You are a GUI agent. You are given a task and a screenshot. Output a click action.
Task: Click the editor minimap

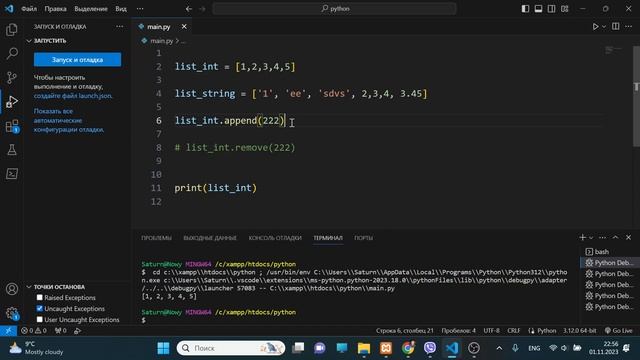(613, 51)
